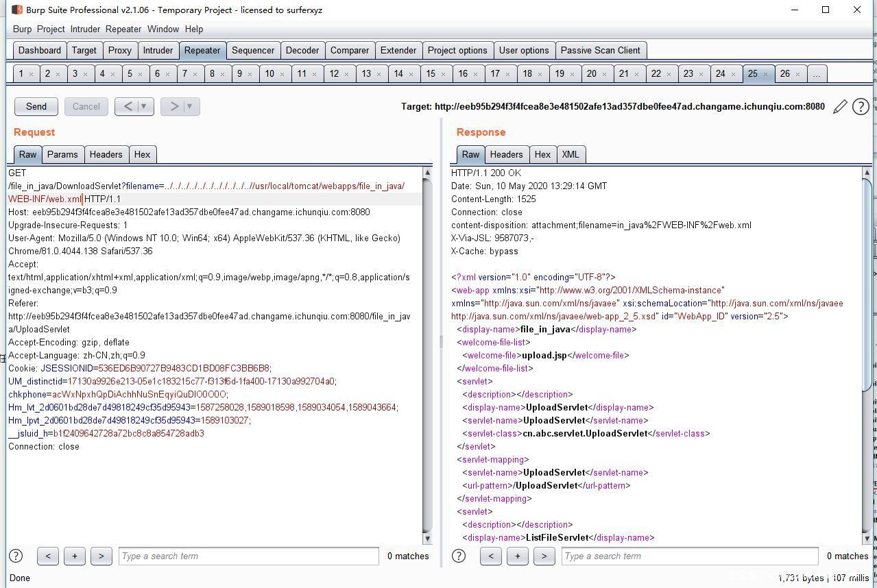This screenshot has width=877, height=588.
Task: Open the Passive Scan Client tab
Action: (600, 50)
